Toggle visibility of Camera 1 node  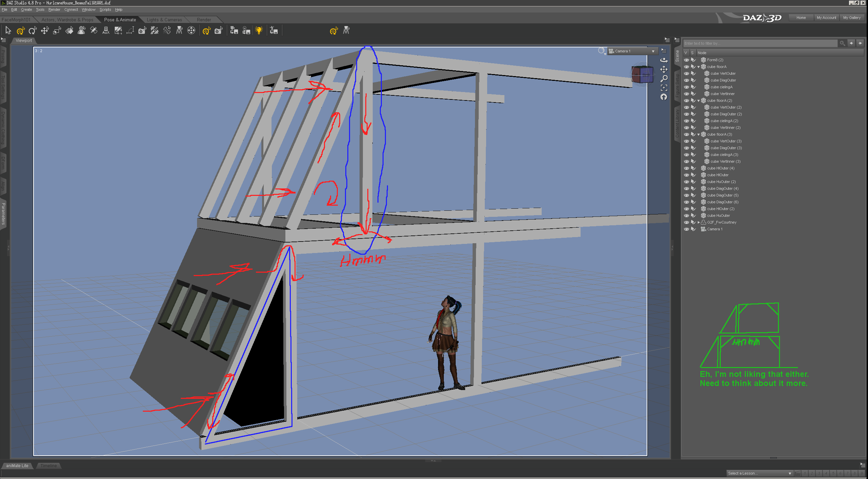tap(686, 229)
